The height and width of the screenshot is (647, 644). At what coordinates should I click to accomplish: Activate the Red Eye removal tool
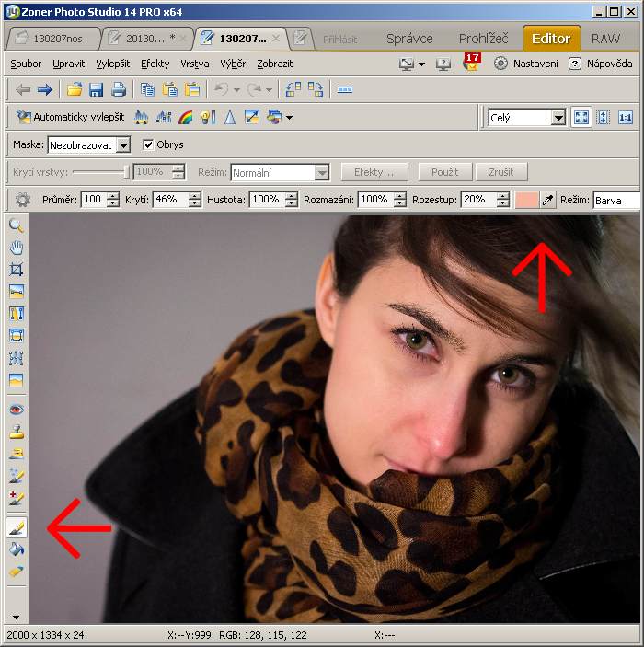17,410
